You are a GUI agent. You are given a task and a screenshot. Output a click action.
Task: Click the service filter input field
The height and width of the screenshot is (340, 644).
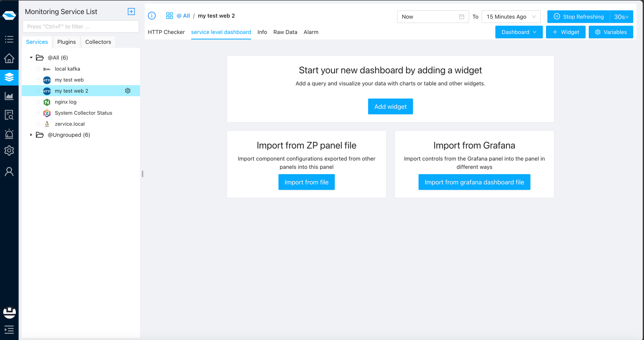[x=81, y=26]
